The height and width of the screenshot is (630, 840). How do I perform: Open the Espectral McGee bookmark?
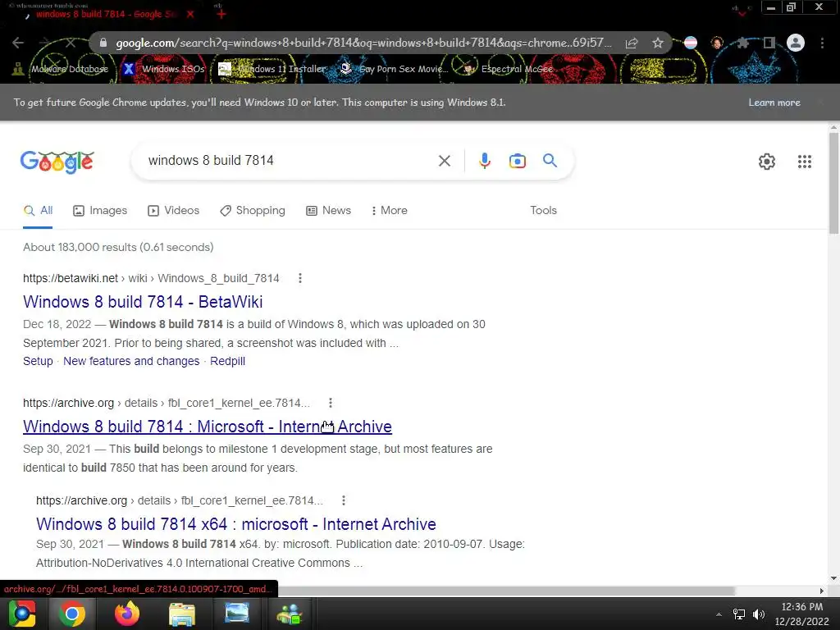[x=508, y=69]
